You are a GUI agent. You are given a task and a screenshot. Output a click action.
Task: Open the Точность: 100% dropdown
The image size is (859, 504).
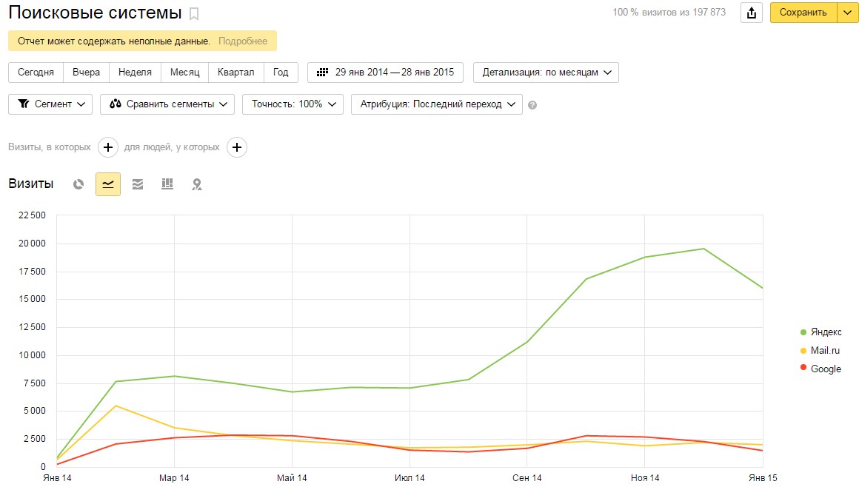coord(293,104)
